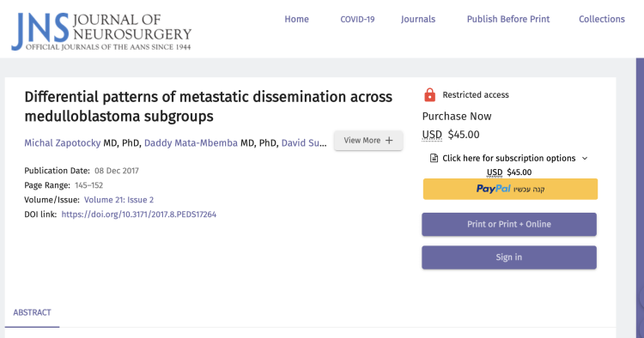The width and height of the screenshot is (644, 338).
Task: Click the plus icon in View More
Action: [389, 141]
